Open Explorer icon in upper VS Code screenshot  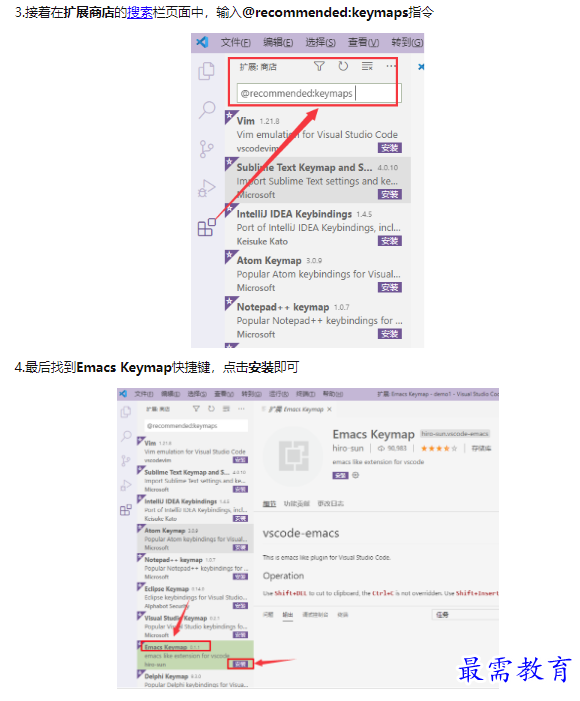tap(206, 71)
